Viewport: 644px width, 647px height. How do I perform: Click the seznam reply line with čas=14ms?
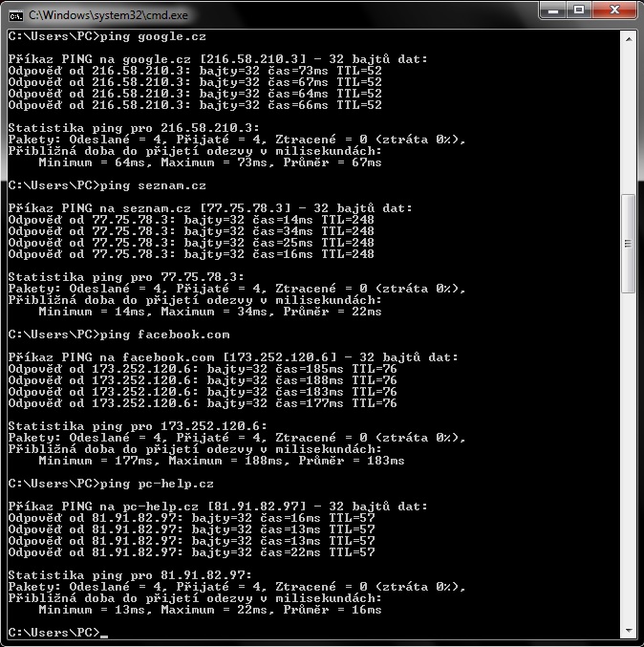tap(191, 220)
